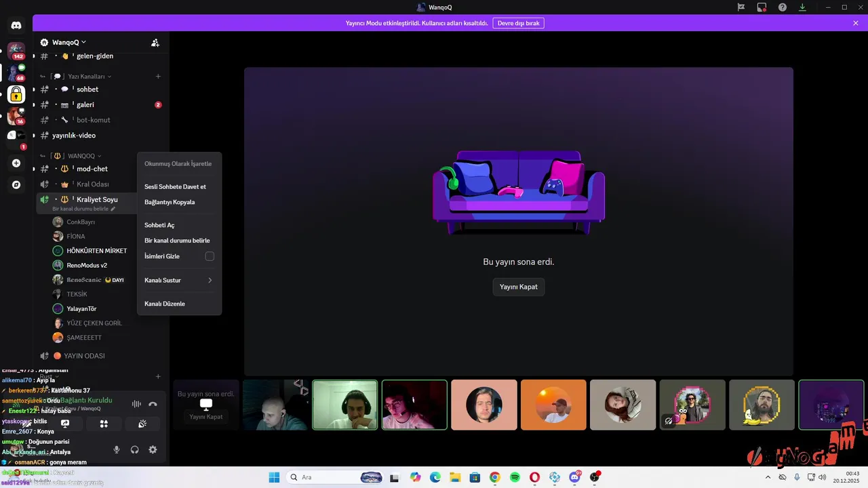
Task: Click the voice disconnect phone icon
Action: (153, 404)
